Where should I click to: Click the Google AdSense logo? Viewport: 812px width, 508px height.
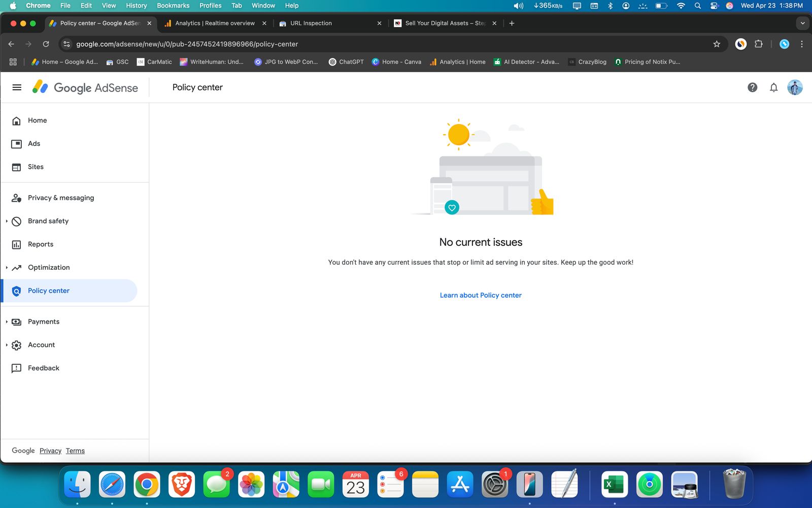tap(85, 87)
